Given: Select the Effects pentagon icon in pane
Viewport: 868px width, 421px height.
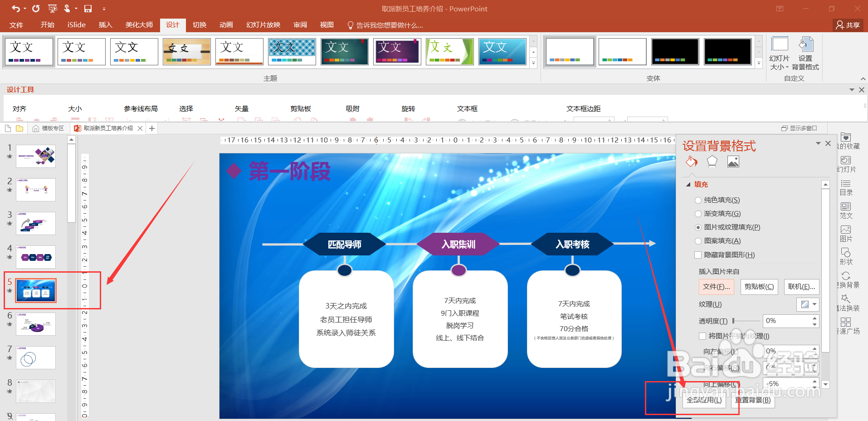Looking at the screenshot, I should 712,162.
